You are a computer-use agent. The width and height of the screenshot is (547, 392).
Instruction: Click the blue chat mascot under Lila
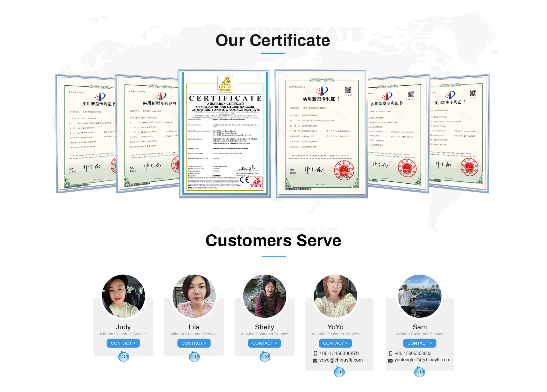click(194, 356)
